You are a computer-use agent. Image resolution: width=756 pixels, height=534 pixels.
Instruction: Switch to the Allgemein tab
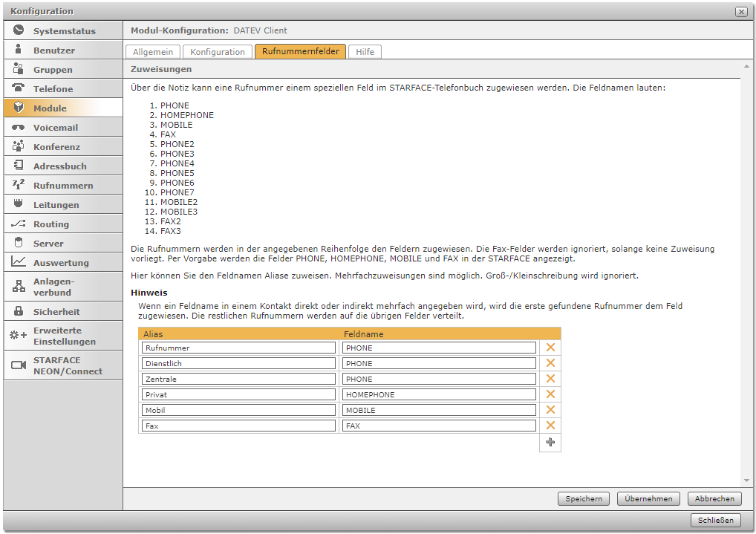click(x=153, y=52)
